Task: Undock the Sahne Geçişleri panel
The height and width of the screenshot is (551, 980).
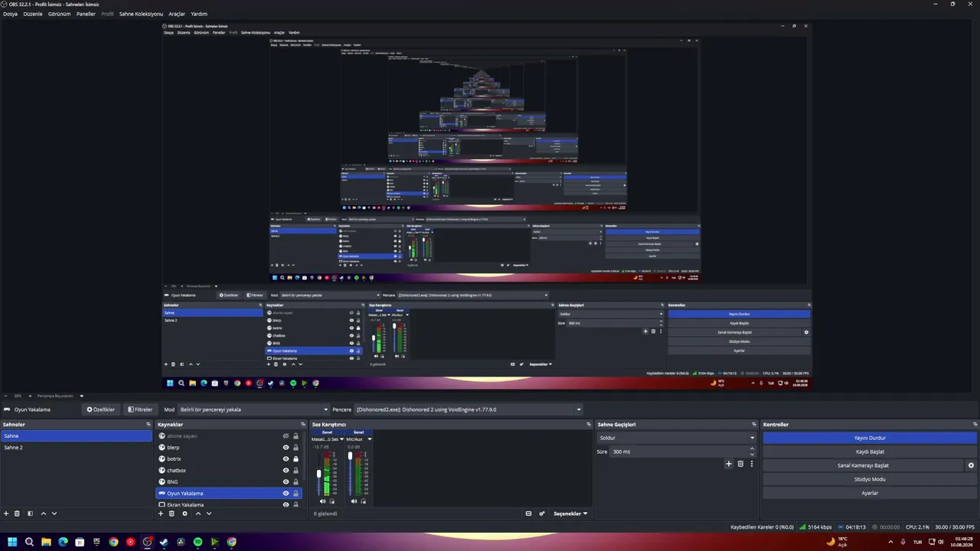Action: (754, 425)
